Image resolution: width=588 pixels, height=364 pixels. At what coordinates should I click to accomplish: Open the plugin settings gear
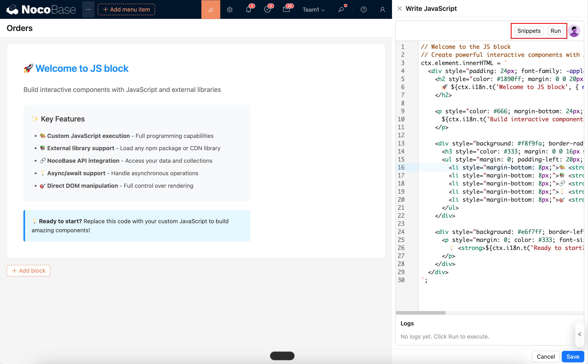229,9
